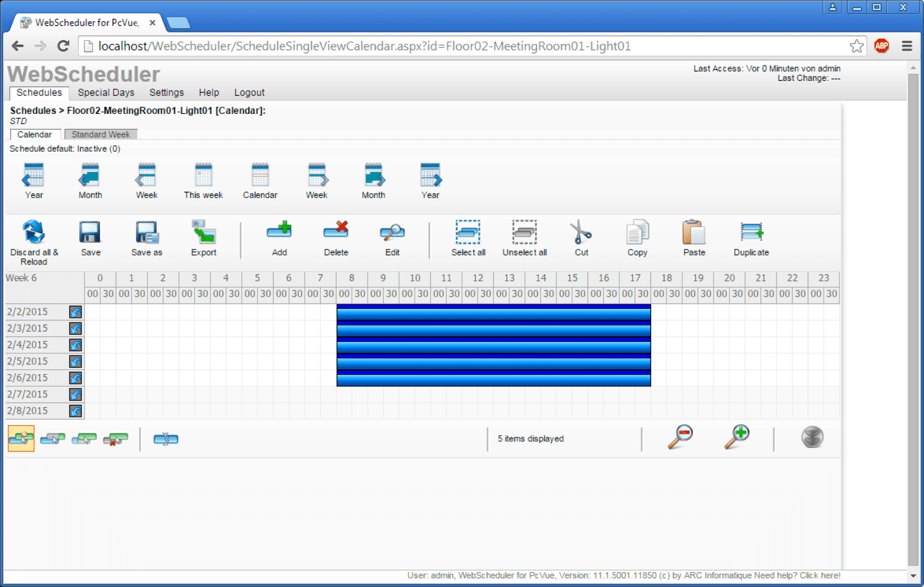Copy the selected items
The image size is (924, 587).
tap(637, 238)
